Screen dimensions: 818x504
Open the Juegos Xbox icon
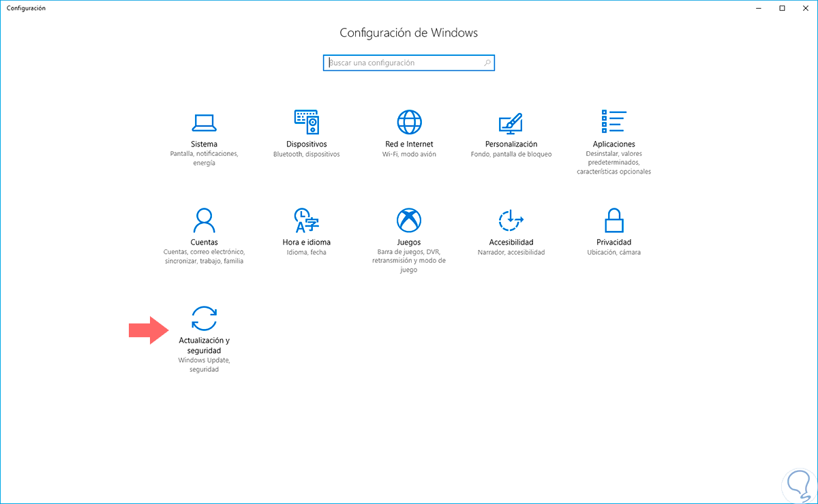(x=409, y=220)
